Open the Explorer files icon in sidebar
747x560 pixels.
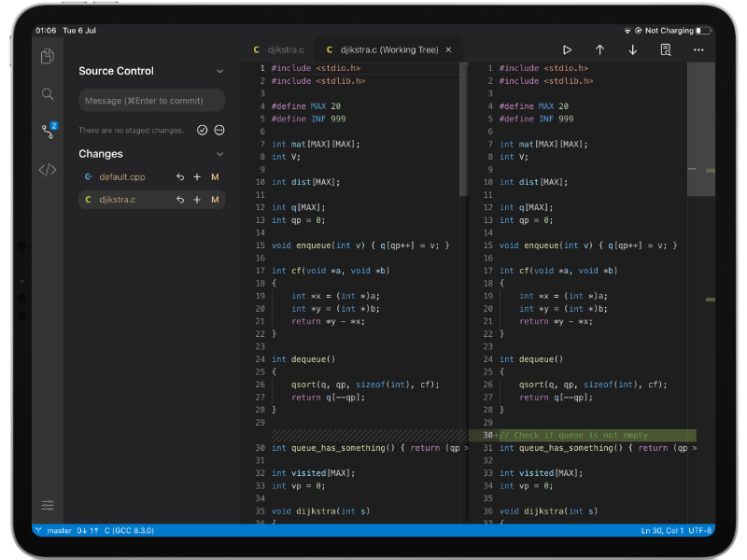[x=48, y=56]
